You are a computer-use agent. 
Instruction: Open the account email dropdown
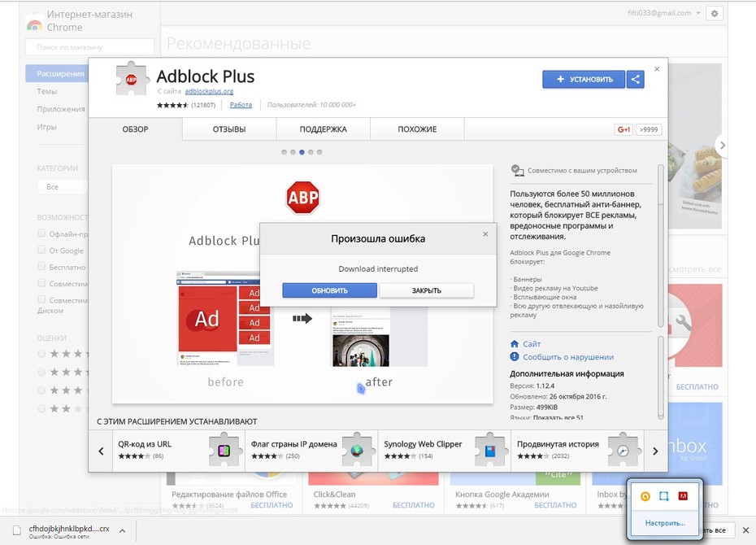664,13
